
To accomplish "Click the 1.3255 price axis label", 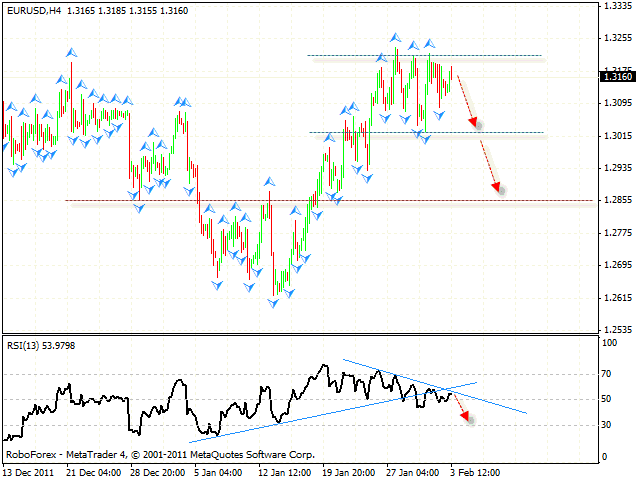I will click(x=616, y=38).
